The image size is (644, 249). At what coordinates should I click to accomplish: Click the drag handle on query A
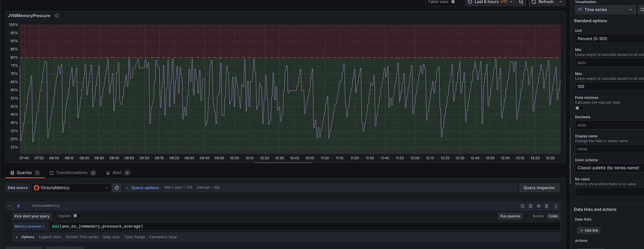tap(556, 206)
